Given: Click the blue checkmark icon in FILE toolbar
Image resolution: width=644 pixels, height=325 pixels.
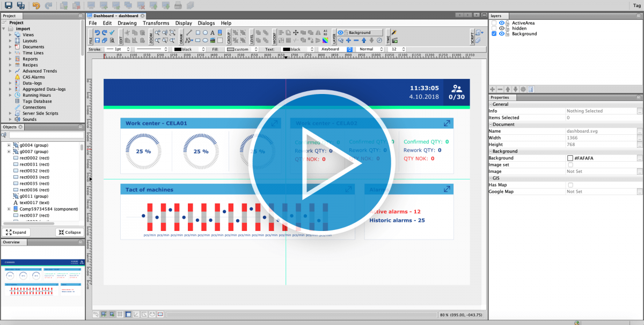Looking at the screenshot, I should pyautogui.click(x=112, y=33).
